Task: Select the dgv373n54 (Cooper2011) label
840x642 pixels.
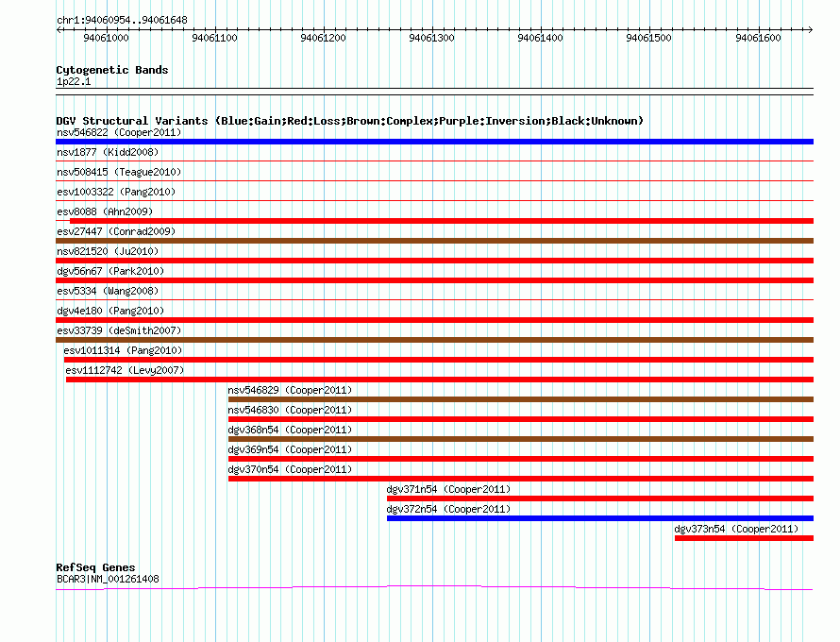Action: (x=736, y=529)
